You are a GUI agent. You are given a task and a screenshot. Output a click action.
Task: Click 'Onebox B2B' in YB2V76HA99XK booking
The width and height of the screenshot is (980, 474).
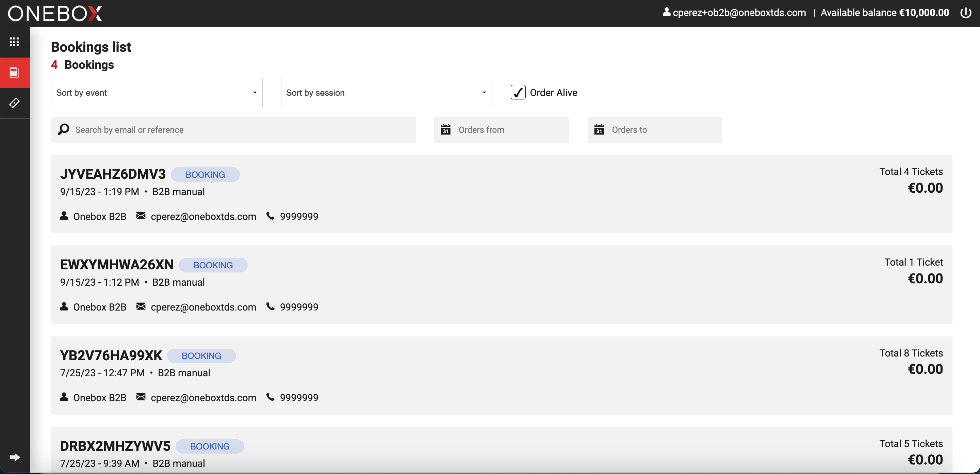tap(100, 397)
